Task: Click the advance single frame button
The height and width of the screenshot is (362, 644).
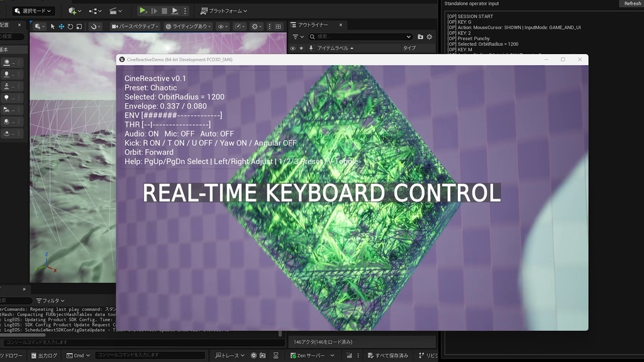Action: (x=154, y=11)
